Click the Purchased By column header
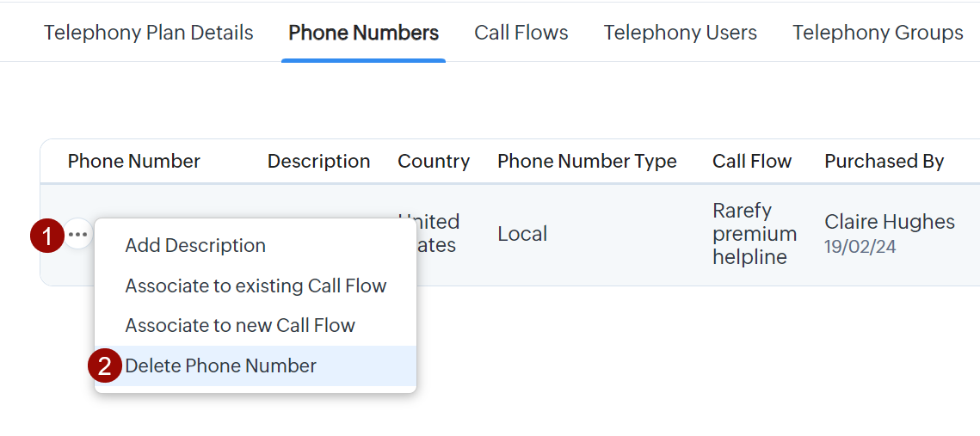 [884, 161]
